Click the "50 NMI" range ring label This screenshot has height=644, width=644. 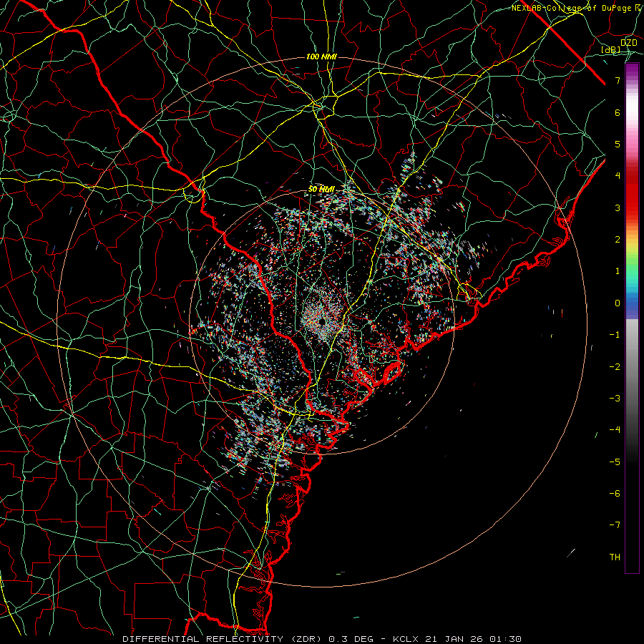pos(321,190)
